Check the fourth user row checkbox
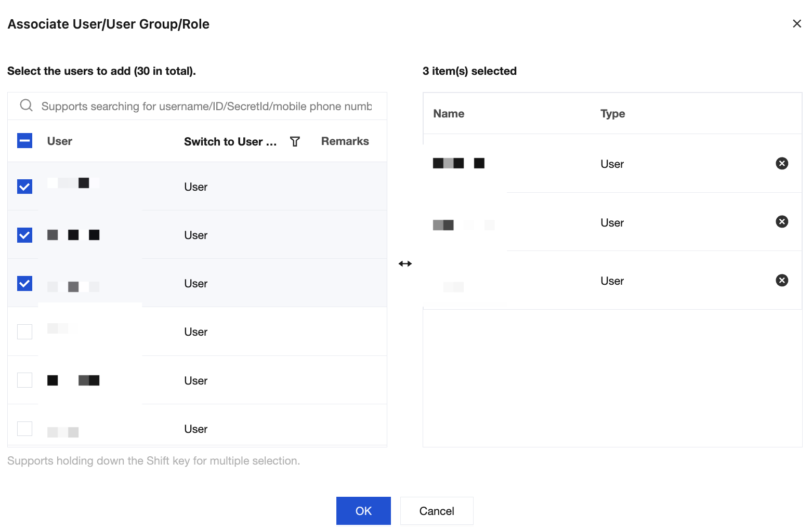Viewport: 812px width, 529px height. pos(24,332)
